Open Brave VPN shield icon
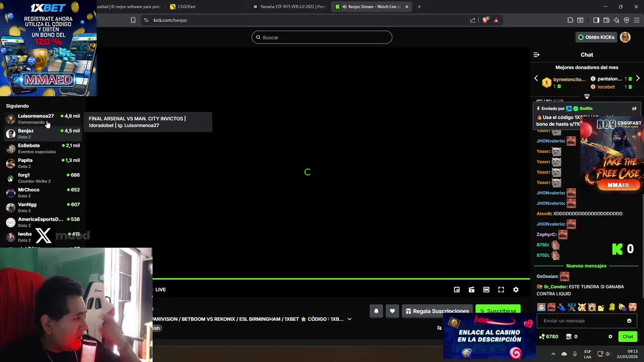Viewport: 644px width, 362px height. point(626,20)
